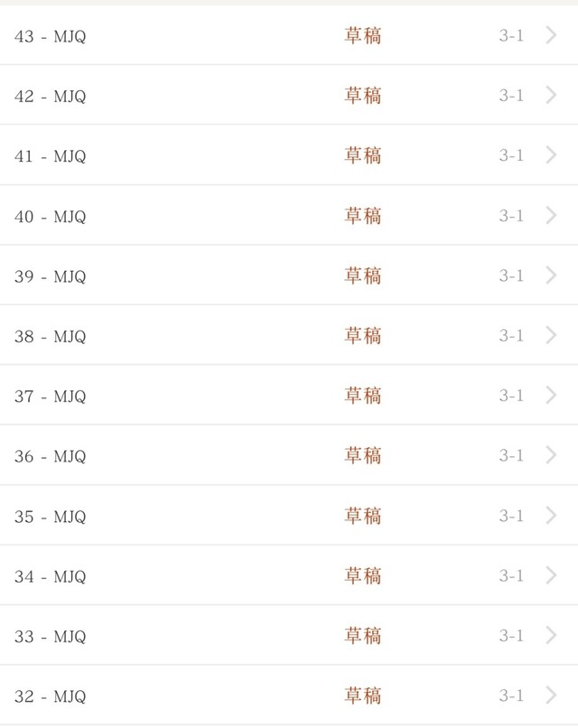Click the right arrow on 40 - MJQ
The image size is (578, 728).
(x=552, y=216)
